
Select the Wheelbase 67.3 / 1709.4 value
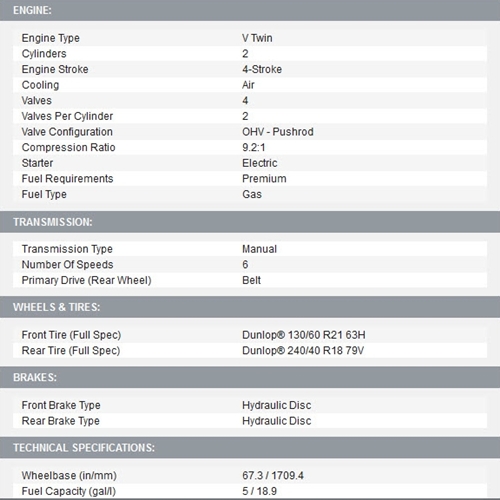(x=273, y=475)
